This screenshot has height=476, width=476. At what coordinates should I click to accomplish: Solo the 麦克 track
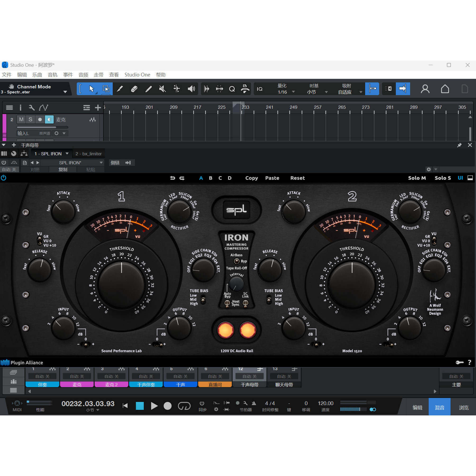click(30, 120)
